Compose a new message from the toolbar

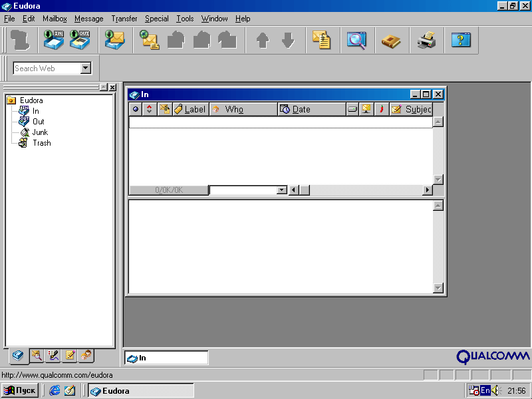coord(150,40)
